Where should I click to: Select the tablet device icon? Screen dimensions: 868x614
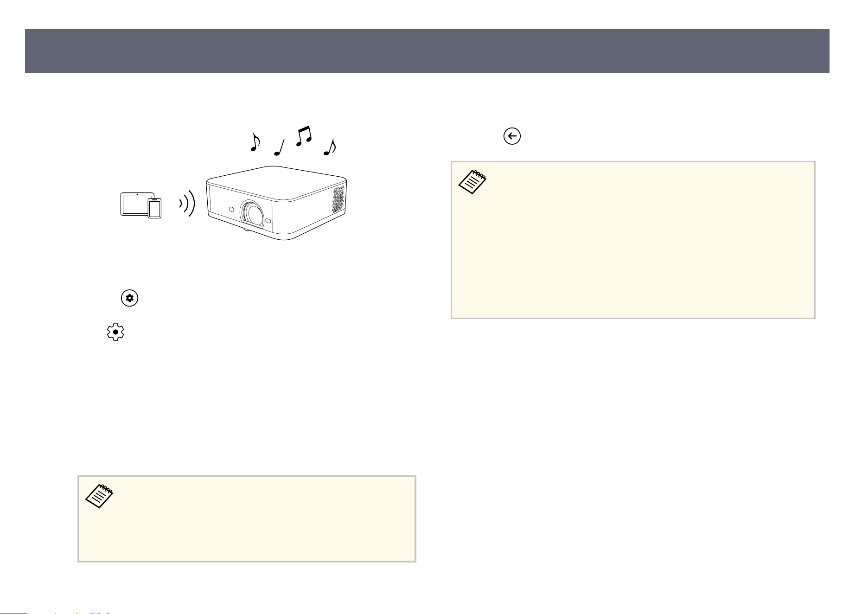point(135,204)
